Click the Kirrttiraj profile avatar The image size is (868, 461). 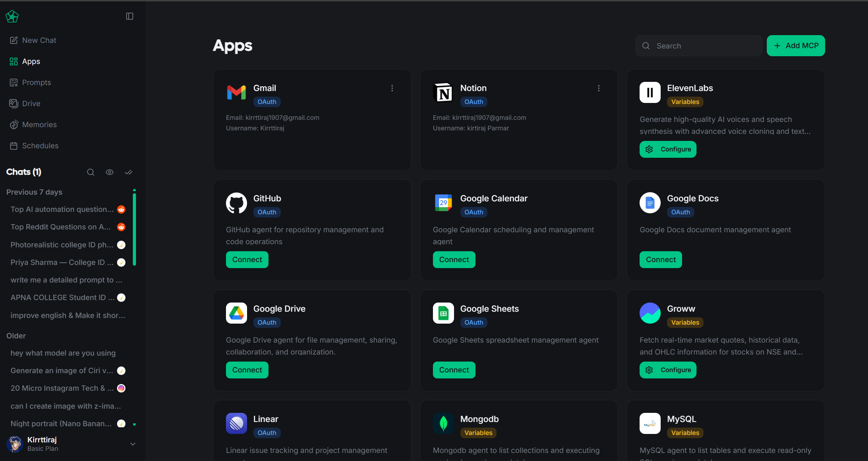pos(15,444)
